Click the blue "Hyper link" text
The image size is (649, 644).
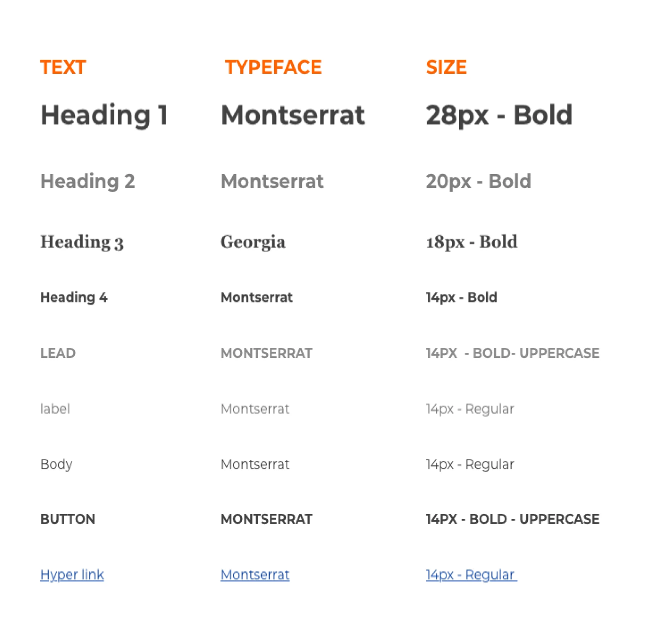click(72, 574)
